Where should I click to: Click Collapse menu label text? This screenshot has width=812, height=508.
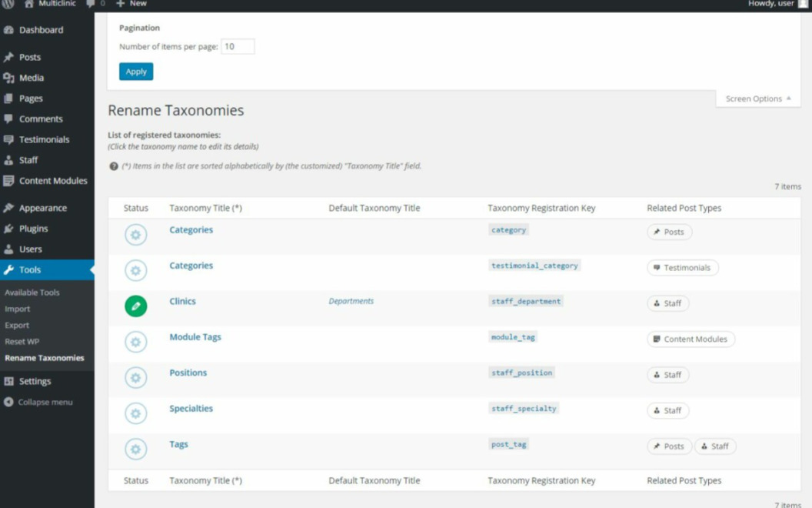click(45, 403)
